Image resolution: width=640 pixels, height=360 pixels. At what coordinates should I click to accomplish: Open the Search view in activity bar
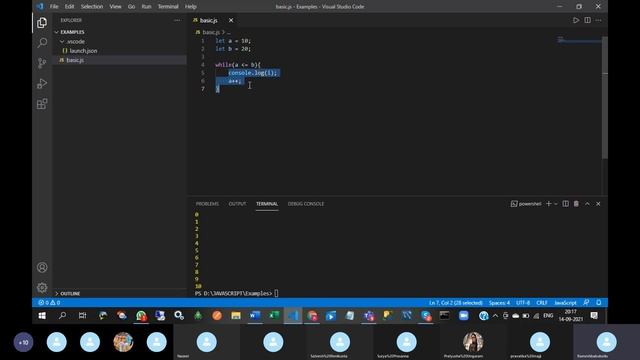click(42, 43)
